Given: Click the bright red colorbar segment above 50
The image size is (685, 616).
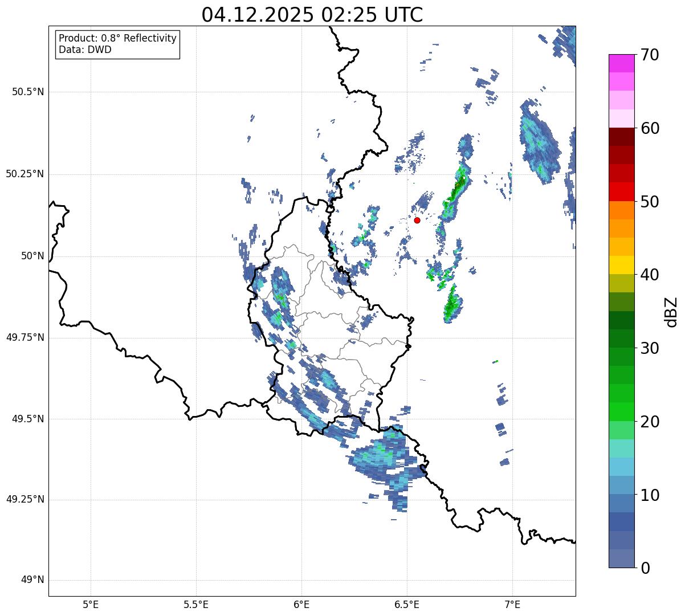Looking at the screenshot, I should [x=621, y=191].
